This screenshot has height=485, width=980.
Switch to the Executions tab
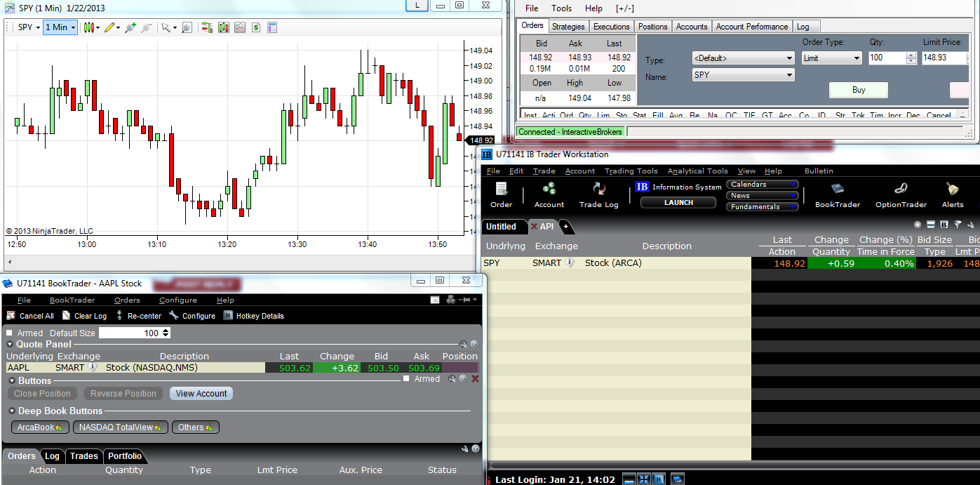[612, 27]
